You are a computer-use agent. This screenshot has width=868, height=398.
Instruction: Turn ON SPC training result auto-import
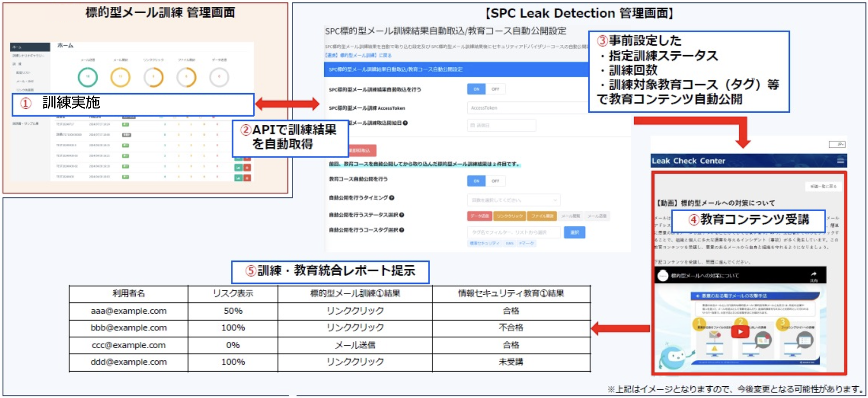click(476, 89)
